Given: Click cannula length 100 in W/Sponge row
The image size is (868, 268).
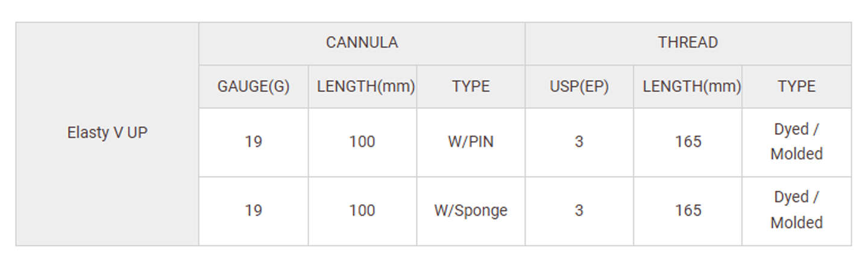Looking at the screenshot, I should click(362, 211).
